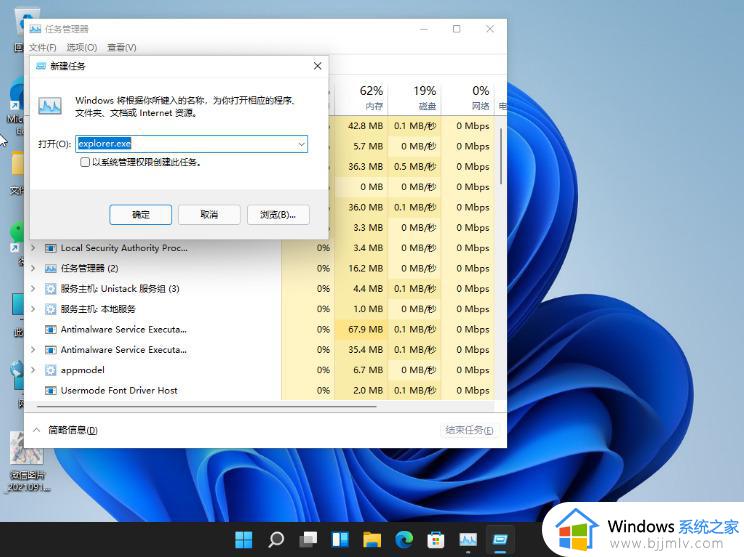Open taskbar Search icon
The height and width of the screenshot is (557, 744).
[276, 539]
